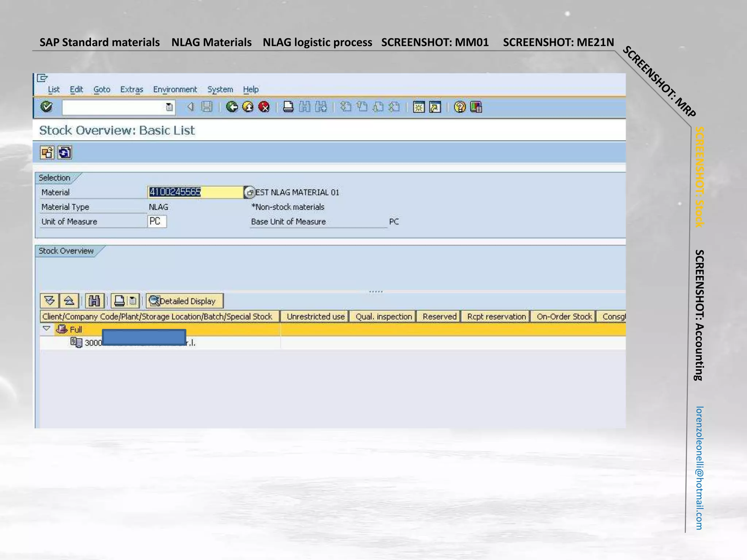The image size is (747, 560).
Task: Click the Find Next binoculars icon
Action: [321, 107]
